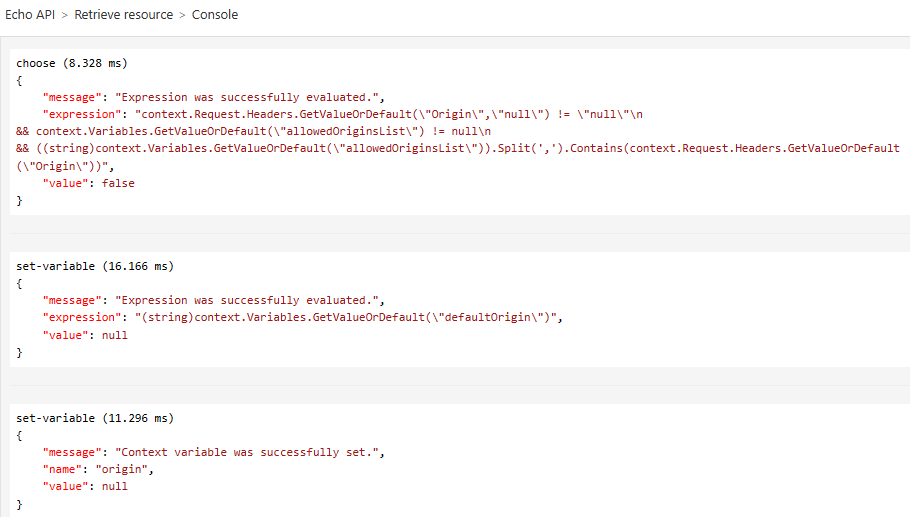Open the Echo API breadcrumb

coord(30,15)
